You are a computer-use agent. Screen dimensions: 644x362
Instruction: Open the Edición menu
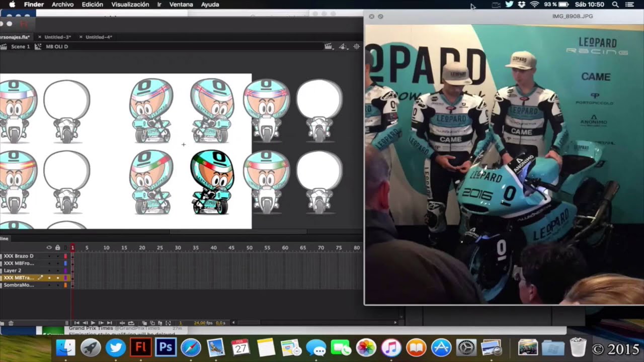point(93,5)
